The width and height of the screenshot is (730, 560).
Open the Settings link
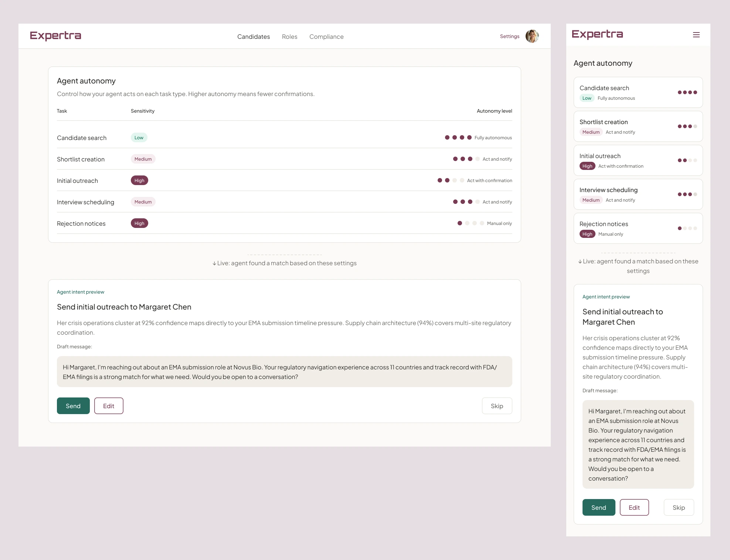(x=509, y=36)
